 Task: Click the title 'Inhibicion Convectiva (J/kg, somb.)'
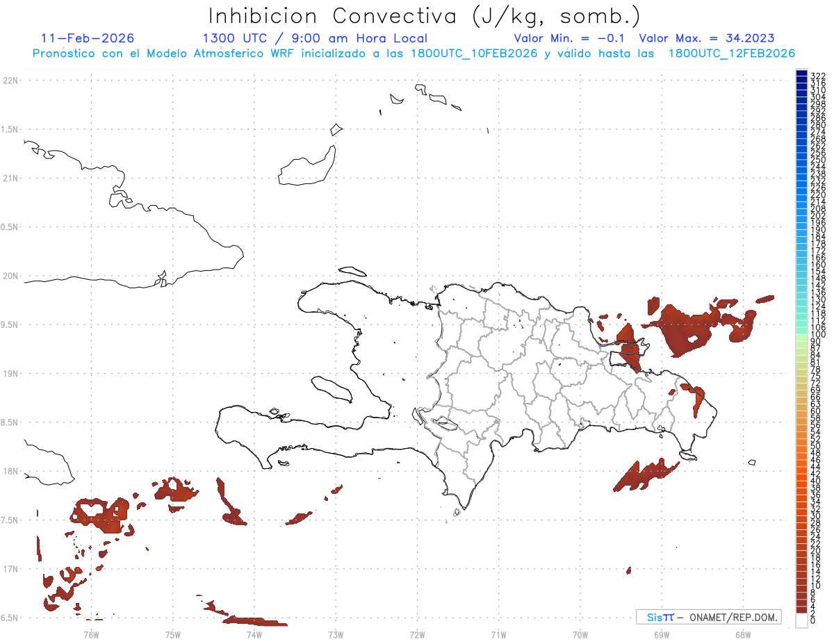click(425, 16)
